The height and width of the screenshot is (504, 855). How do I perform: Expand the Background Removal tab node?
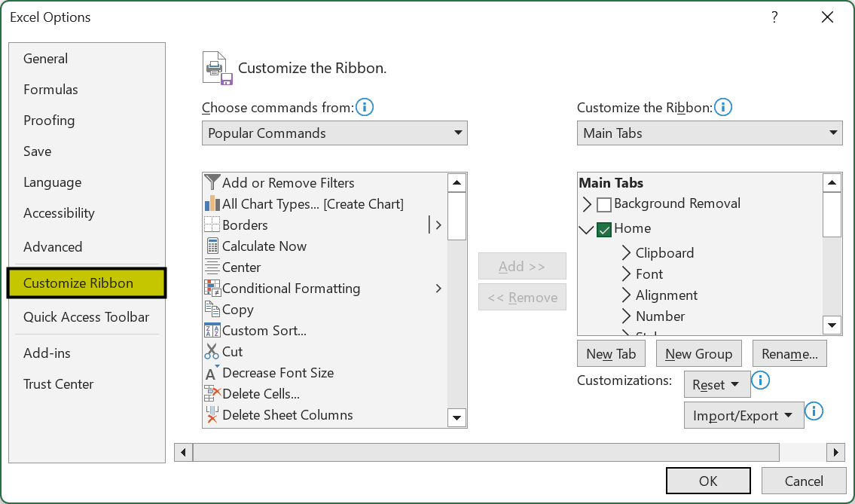[587, 204]
